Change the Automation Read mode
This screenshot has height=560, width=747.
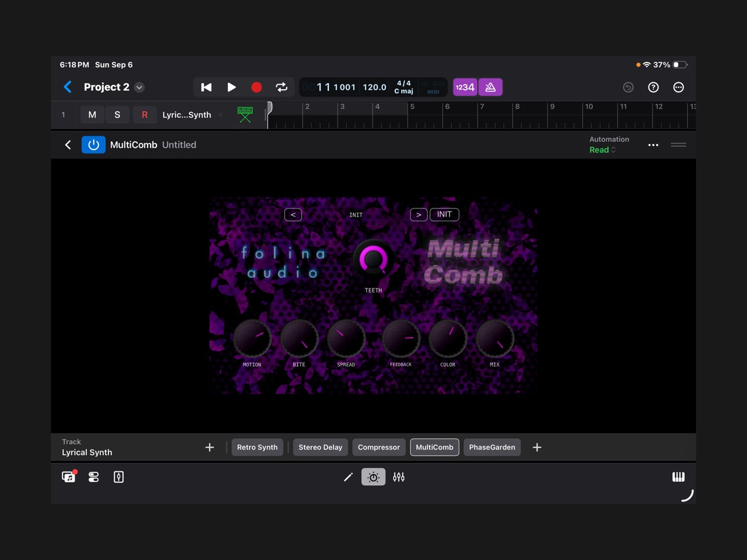602,150
